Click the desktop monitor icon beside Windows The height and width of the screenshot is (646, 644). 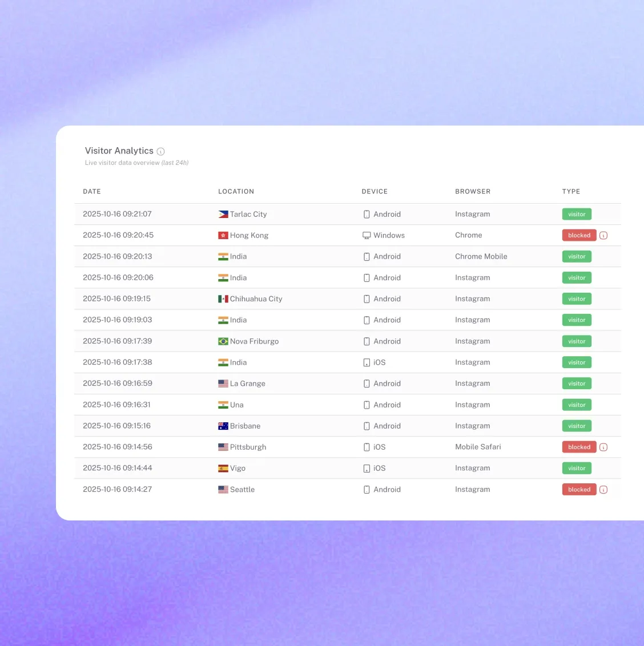click(367, 235)
